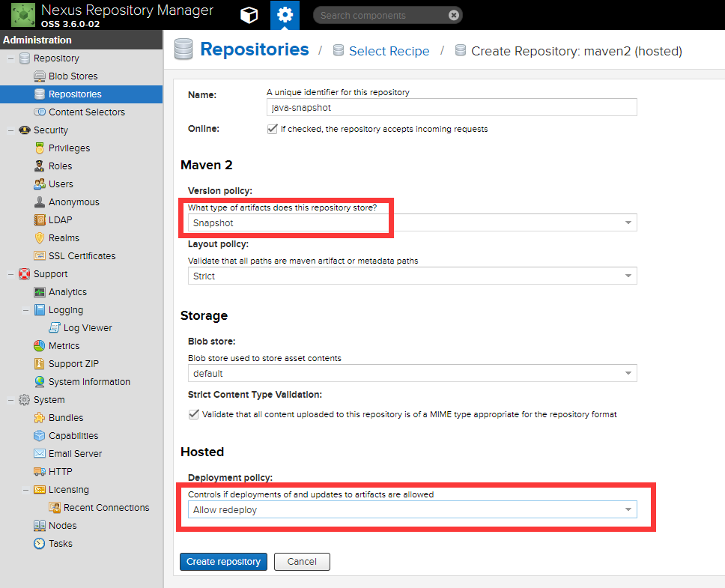
Task: Open the Browse cube icon in header
Action: (x=249, y=15)
